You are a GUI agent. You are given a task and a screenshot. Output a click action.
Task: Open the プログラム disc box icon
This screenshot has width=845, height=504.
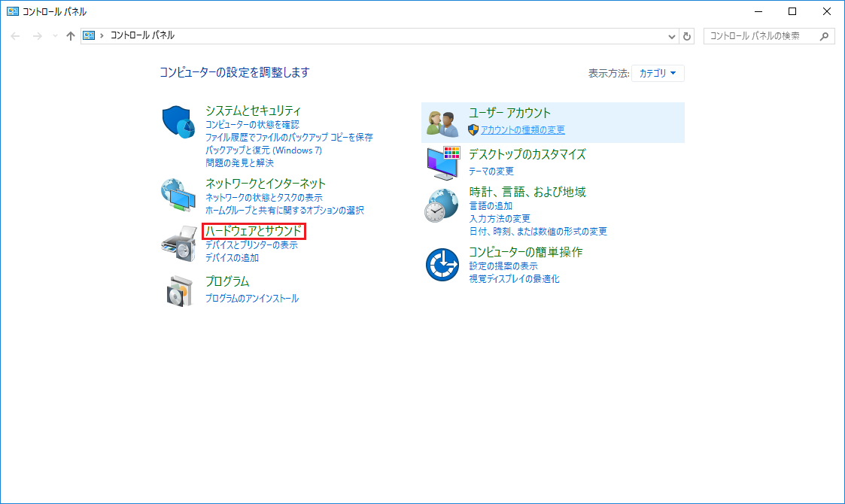[x=179, y=291]
